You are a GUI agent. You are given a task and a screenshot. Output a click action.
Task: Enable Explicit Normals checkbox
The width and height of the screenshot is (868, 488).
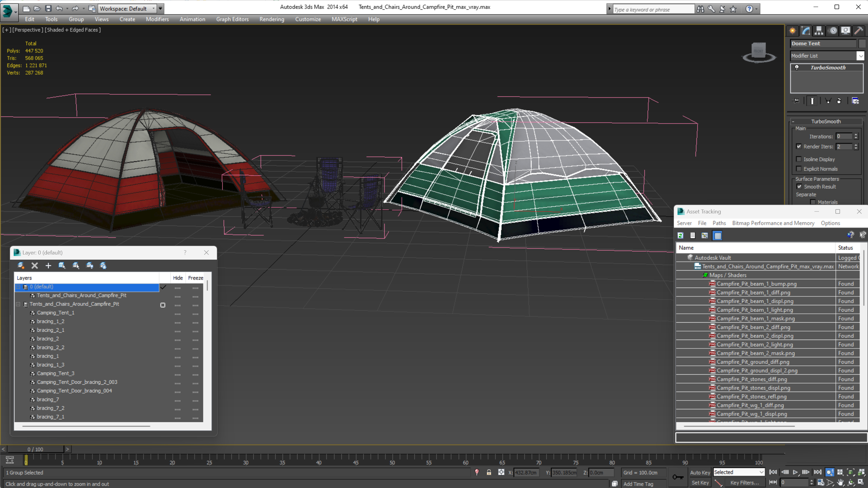point(799,169)
